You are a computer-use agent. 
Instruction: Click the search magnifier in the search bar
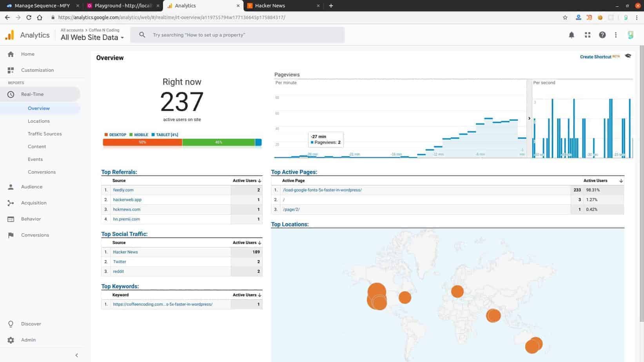(x=142, y=35)
